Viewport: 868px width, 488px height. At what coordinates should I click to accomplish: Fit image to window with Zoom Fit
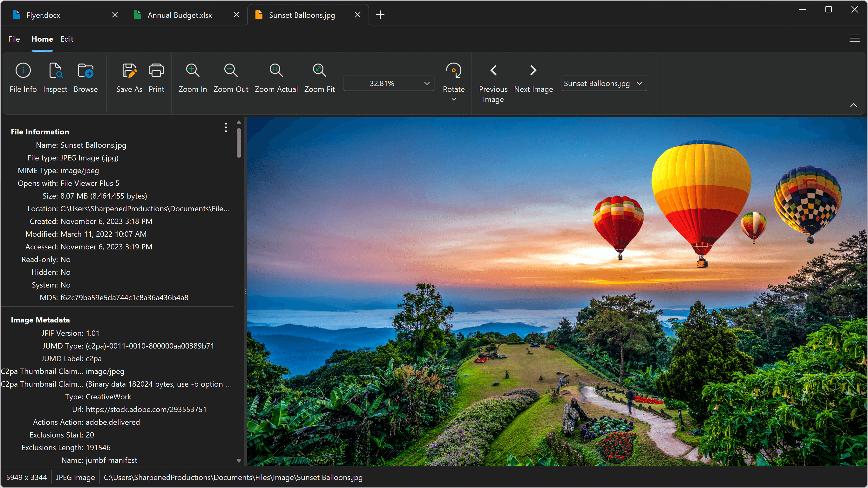319,77
